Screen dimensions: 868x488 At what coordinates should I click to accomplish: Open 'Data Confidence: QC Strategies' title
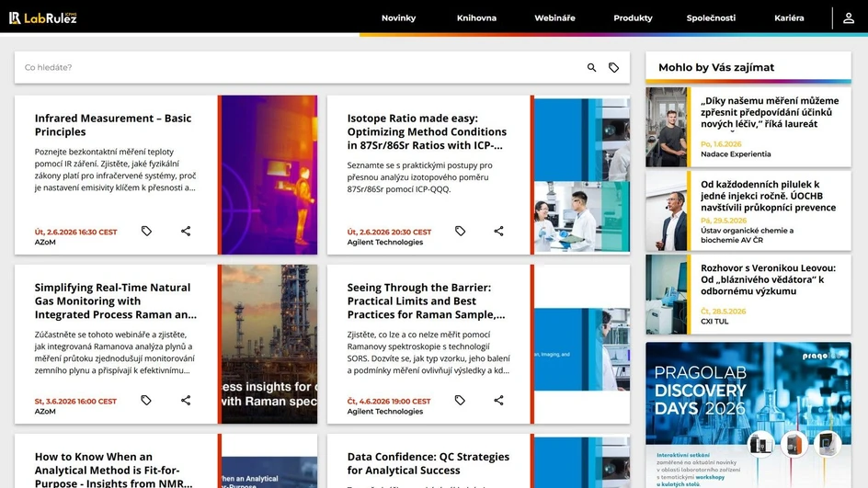pos(428,463)
